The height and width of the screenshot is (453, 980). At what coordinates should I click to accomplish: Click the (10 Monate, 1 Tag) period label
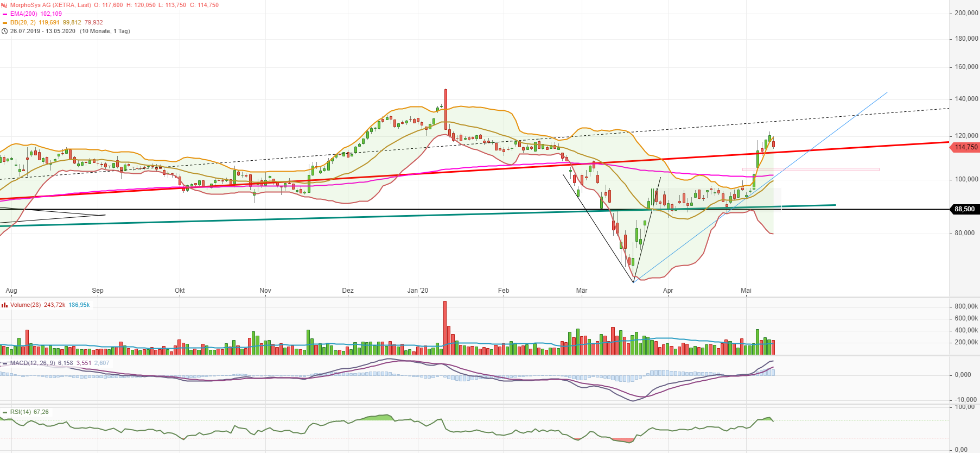point(105,31)
